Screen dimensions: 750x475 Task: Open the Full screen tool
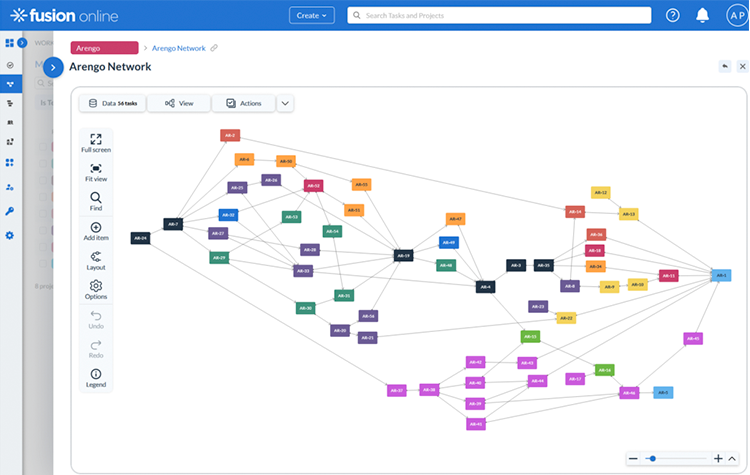(96, 143)
